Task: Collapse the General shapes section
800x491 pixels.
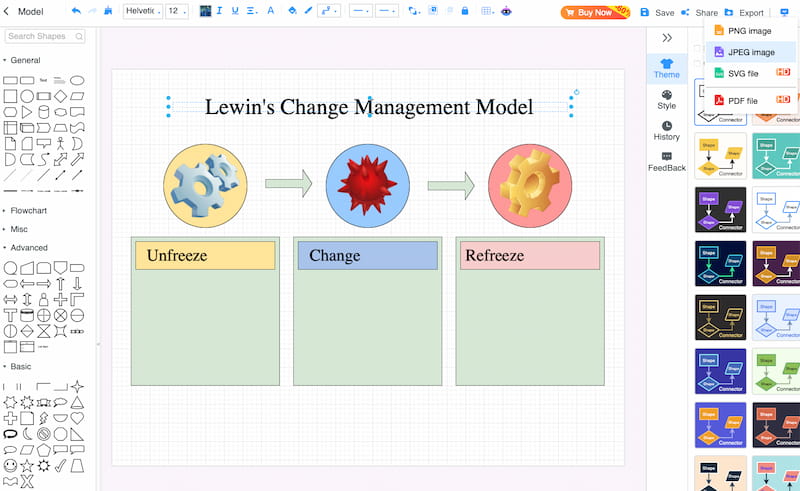Action: [x=21, y=60]
